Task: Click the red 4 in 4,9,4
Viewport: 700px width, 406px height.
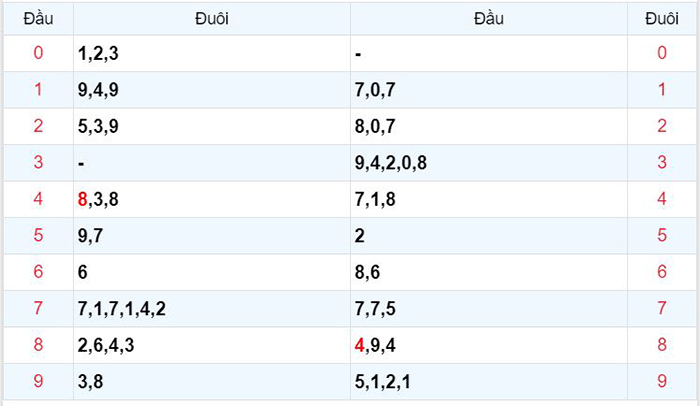Action: coord(359,345)
